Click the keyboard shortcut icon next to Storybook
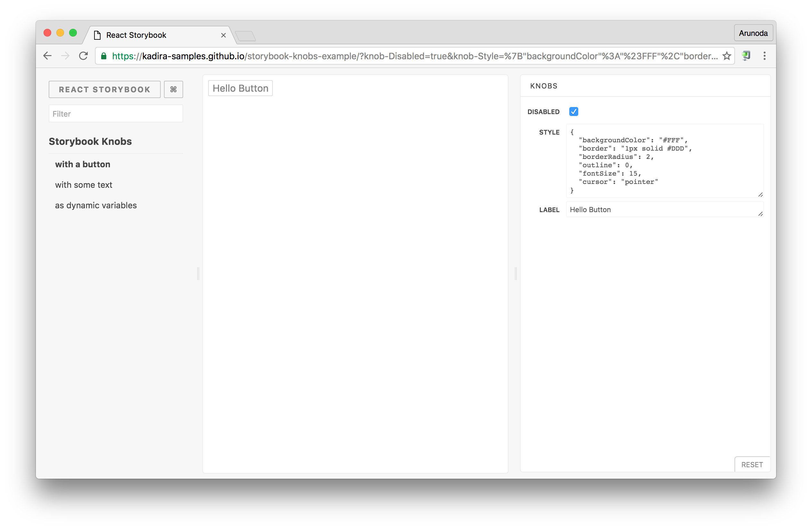Screen dimensions: 812x530 (x=174, y=89)
